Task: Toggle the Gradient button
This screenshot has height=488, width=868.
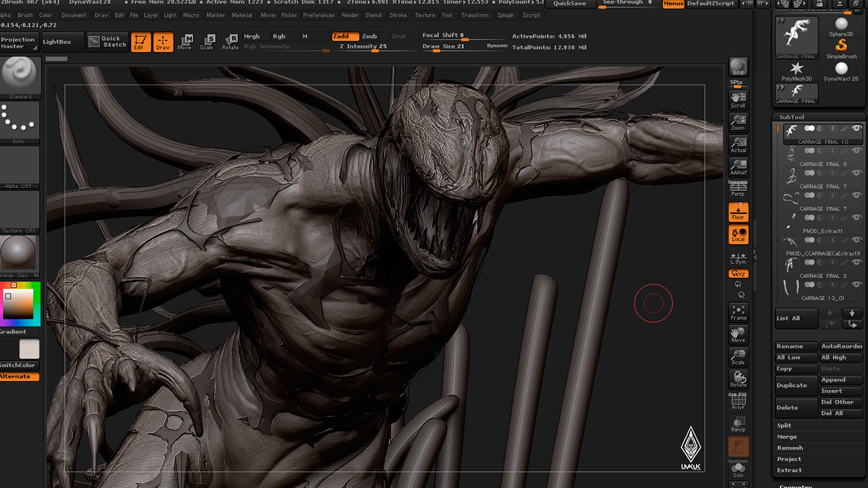Action: click(x=13, y=331)
